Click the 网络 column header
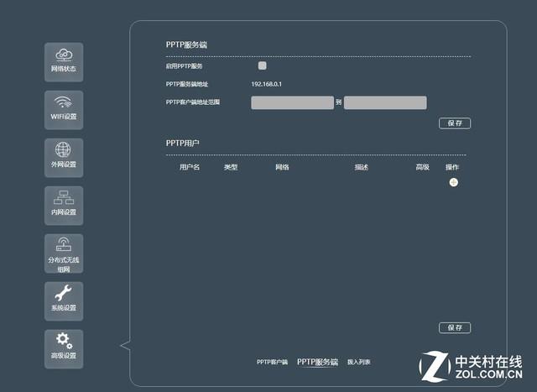537x392 pixels. pyautogui.click(x=282, y=167)
